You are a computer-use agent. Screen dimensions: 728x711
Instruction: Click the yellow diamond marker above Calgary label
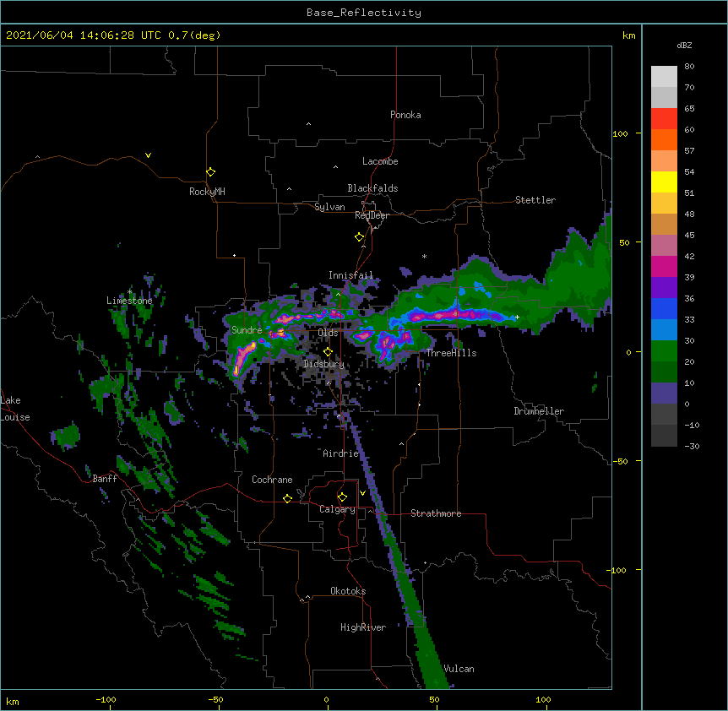click(342, 497)
